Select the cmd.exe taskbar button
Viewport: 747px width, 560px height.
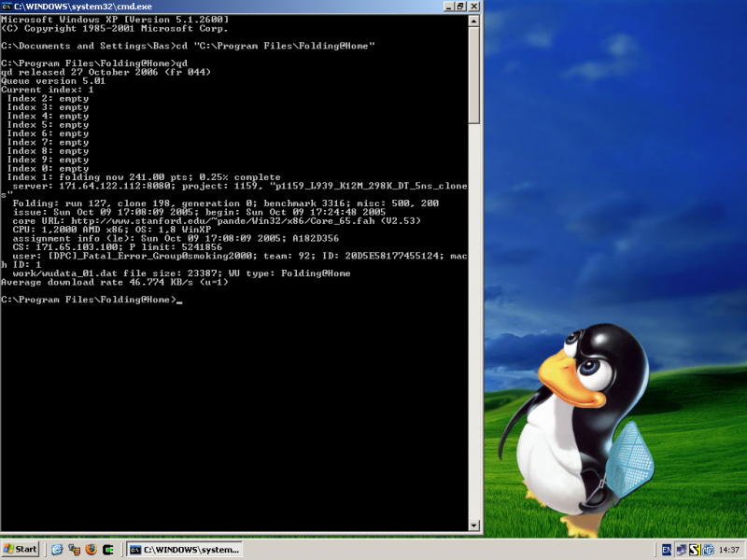(185, 550)
